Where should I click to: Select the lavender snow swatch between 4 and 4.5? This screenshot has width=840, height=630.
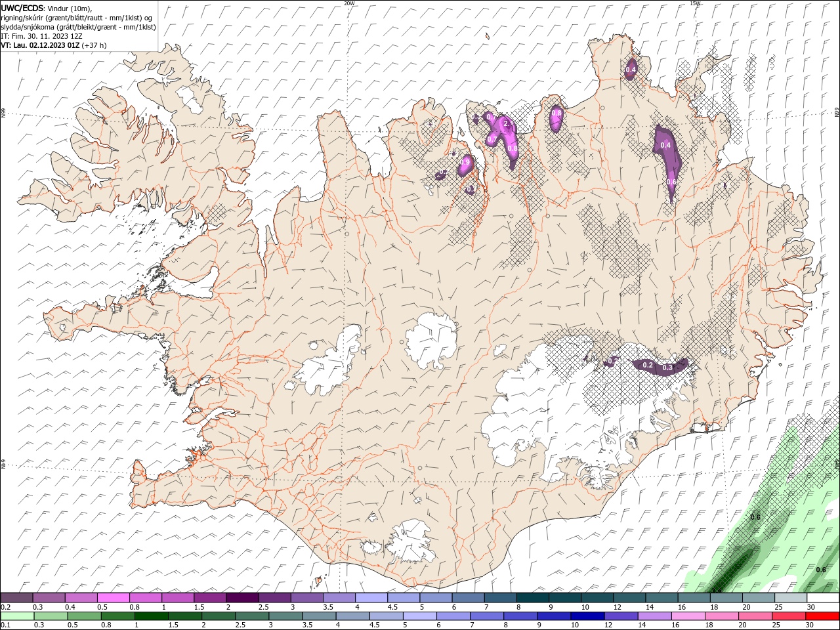[x=371, y=597]
